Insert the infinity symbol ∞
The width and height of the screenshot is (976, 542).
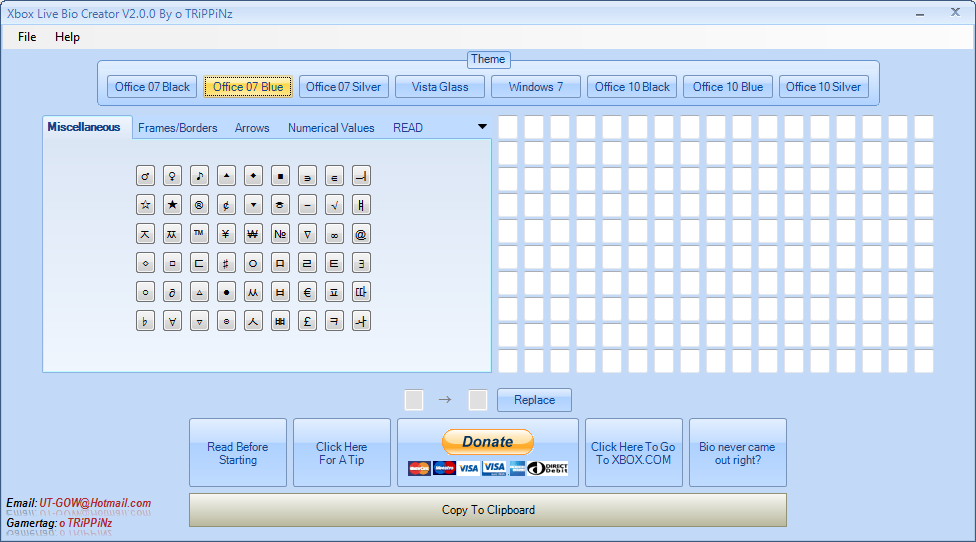point(334,234)
